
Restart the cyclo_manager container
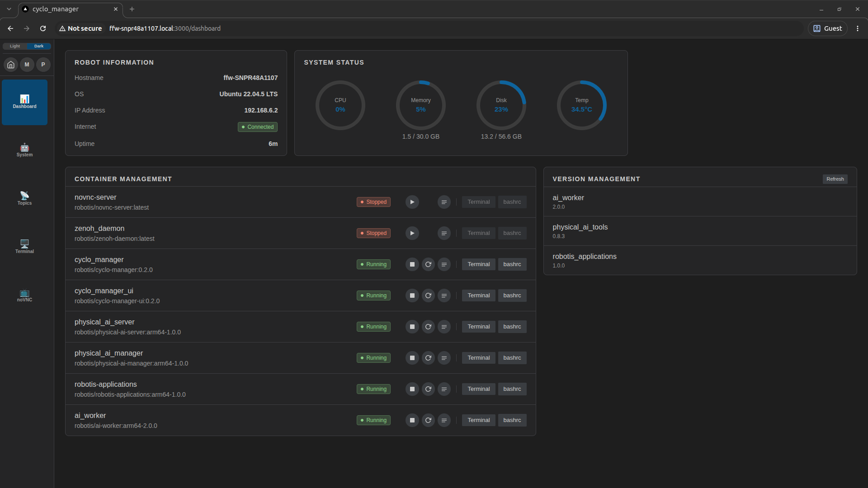(428, 264)
